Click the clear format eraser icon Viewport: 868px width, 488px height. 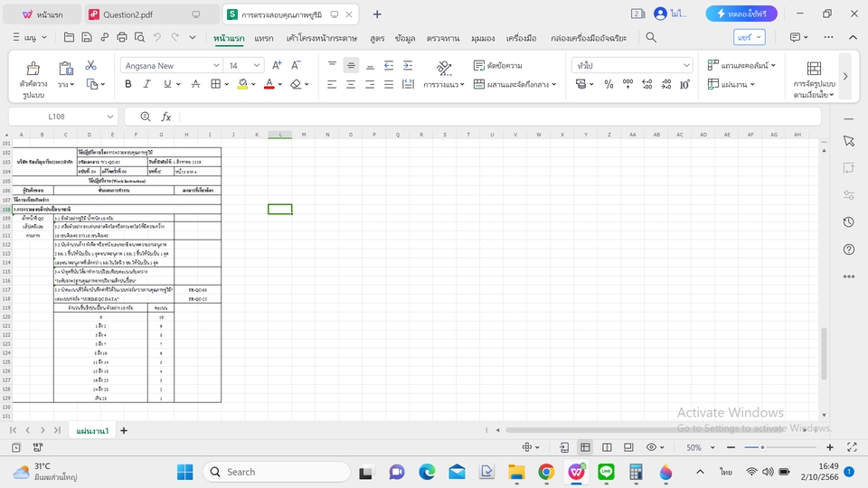(297, 84)
